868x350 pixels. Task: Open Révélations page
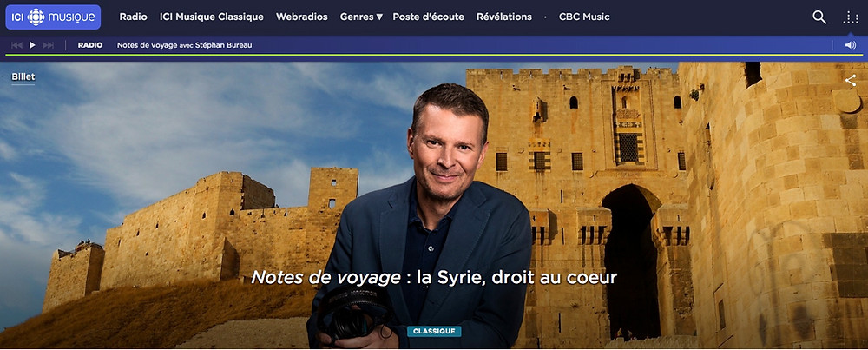(x=504, y=17)
